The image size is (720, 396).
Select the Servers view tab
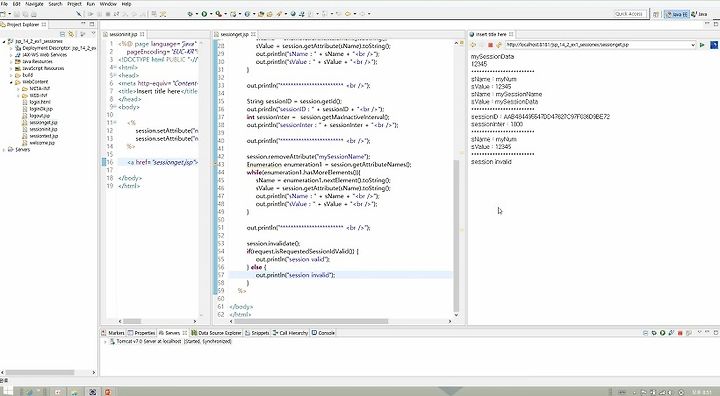173,333
